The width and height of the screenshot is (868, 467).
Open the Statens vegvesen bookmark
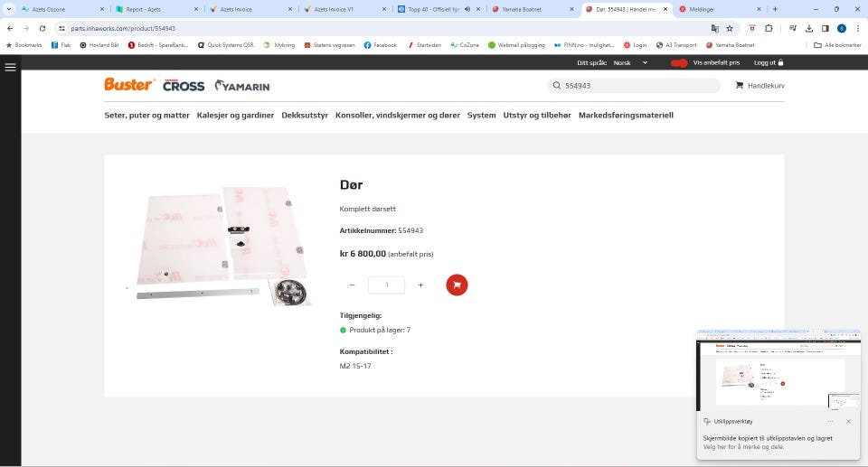tap(329, 45)
